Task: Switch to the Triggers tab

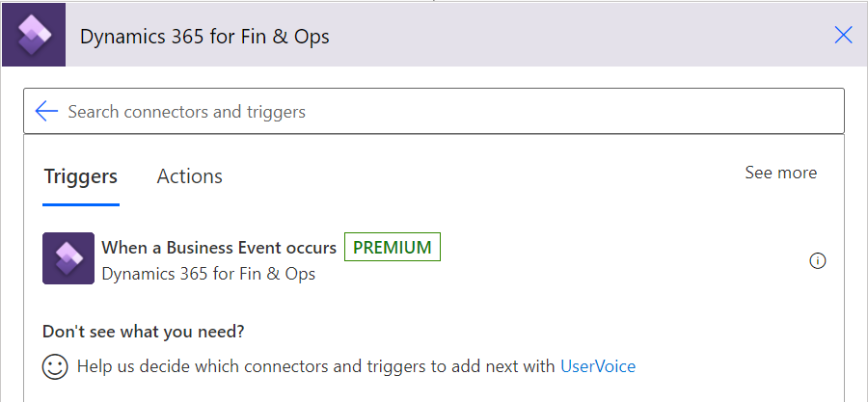Action: 81,176
